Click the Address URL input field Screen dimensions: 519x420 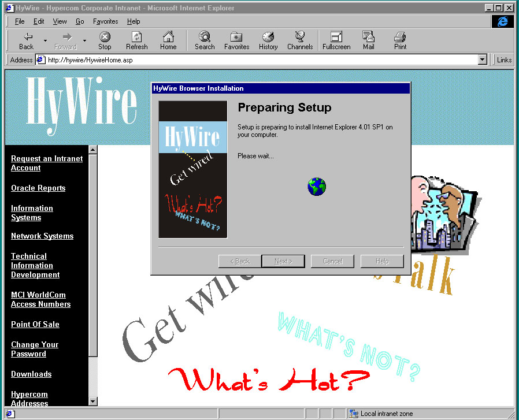pos(260,60)
